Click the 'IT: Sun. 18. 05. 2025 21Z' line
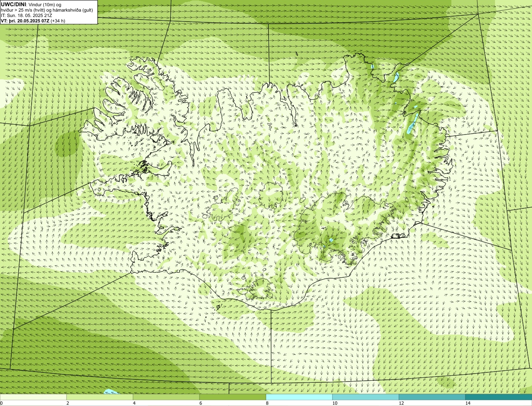 point(27,15)
